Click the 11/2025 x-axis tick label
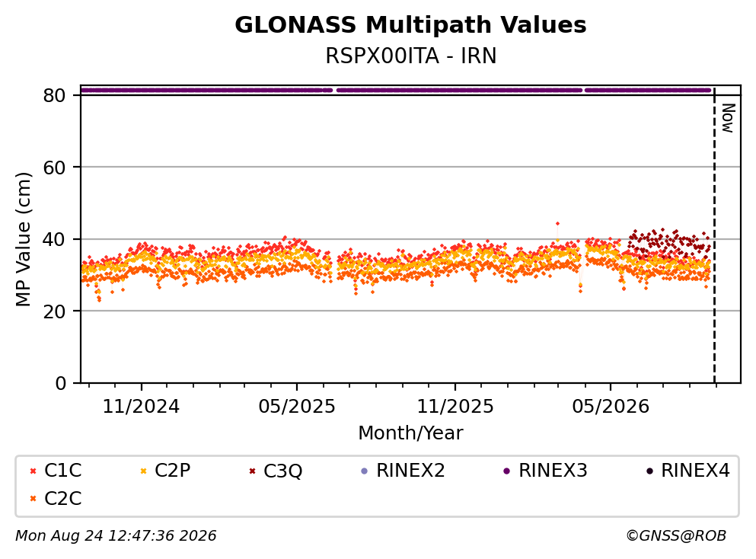This screenshot has height=559, width=756. coord(455,407)
